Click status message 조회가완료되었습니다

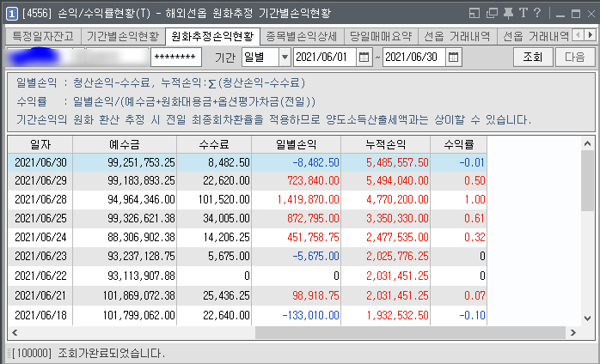coord(111,354)
